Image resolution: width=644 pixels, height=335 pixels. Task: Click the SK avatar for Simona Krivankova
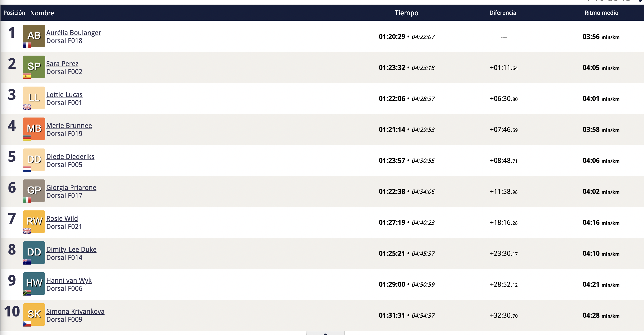(x=34, y=315)
